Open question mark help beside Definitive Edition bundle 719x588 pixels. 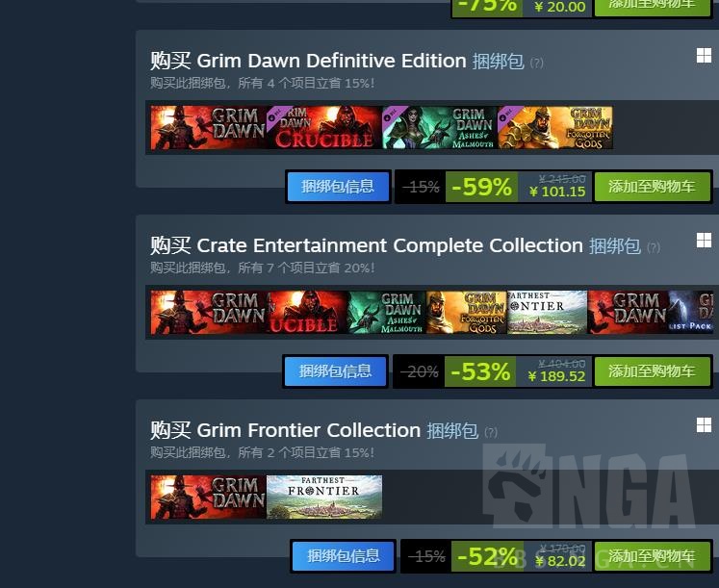click(536, 63)
